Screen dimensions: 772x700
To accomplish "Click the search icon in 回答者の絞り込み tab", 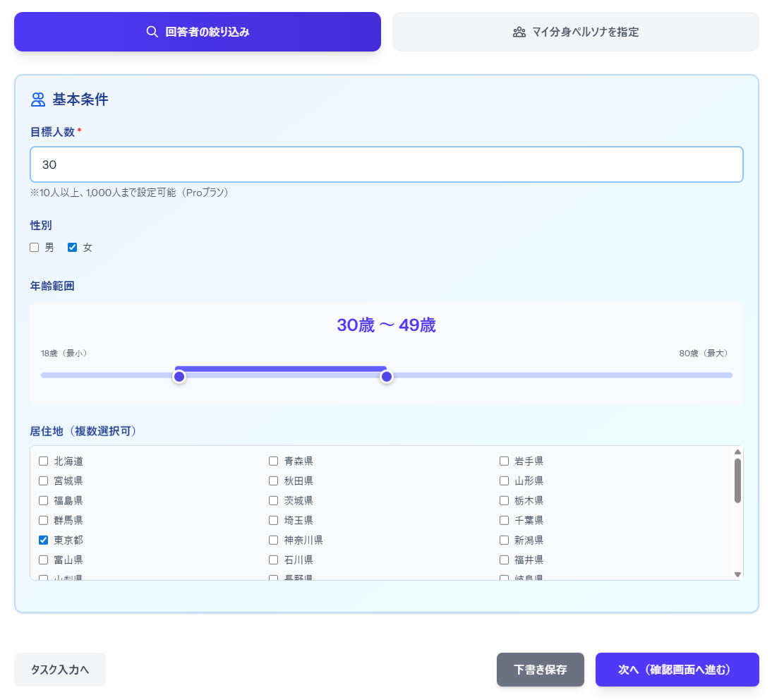I will tap(152, 31).
